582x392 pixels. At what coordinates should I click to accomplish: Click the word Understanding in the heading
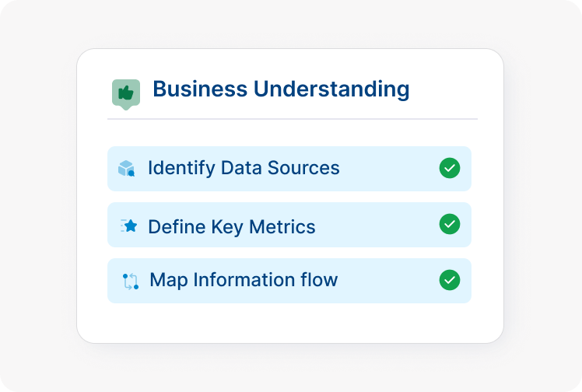point(331,89)
